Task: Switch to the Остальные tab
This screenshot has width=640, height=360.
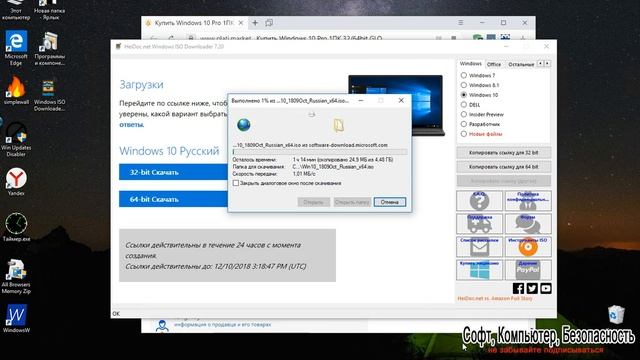Action: [x=521, y=64]
